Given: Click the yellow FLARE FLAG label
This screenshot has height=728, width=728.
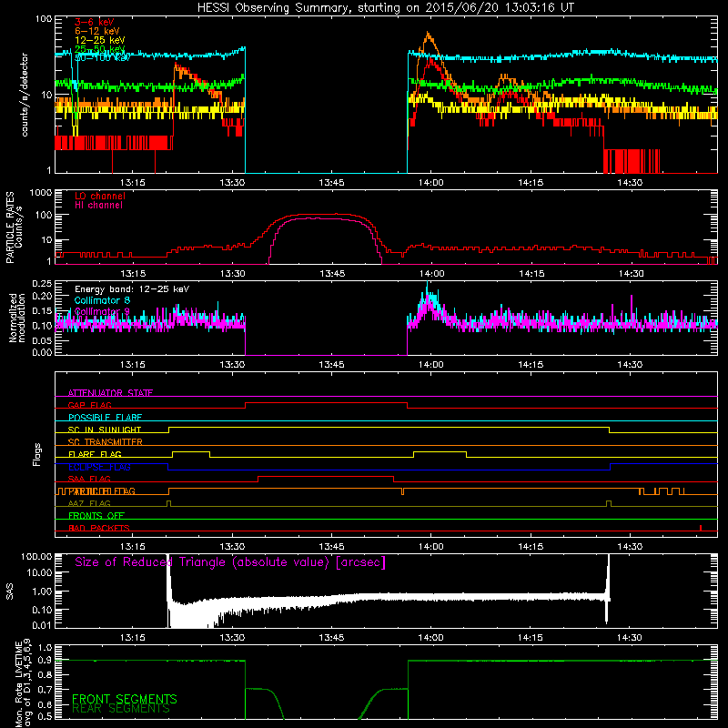Looking at the screenshot, I should (95, 454).
